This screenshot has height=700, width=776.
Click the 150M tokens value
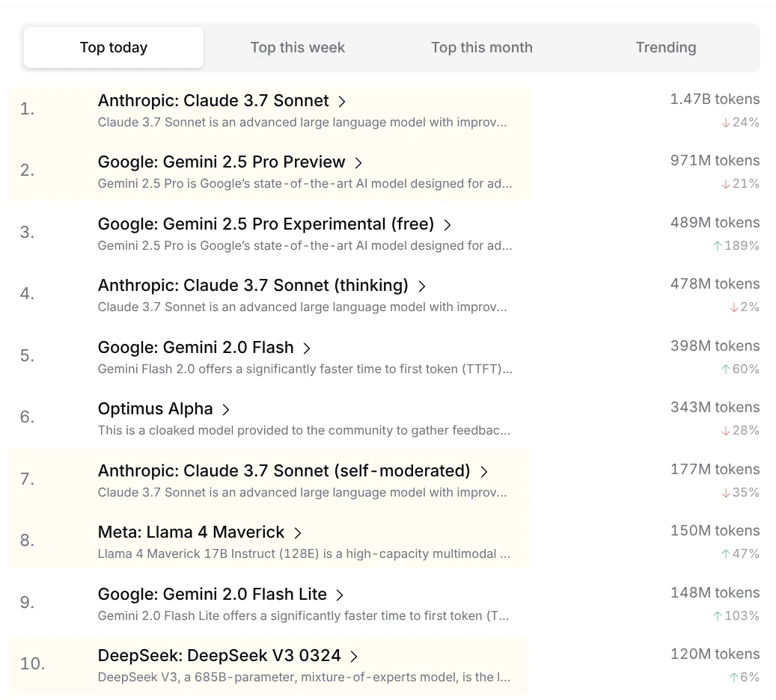[715, 531]
